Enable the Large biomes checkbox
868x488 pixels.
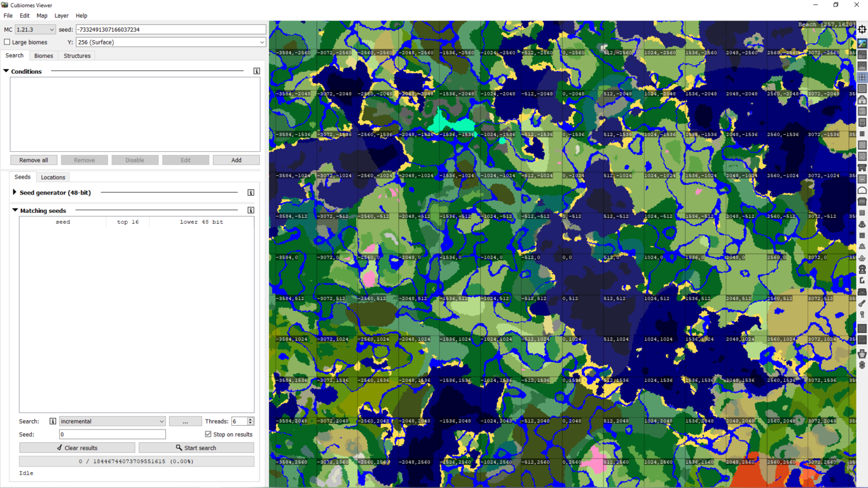[8, 42]
